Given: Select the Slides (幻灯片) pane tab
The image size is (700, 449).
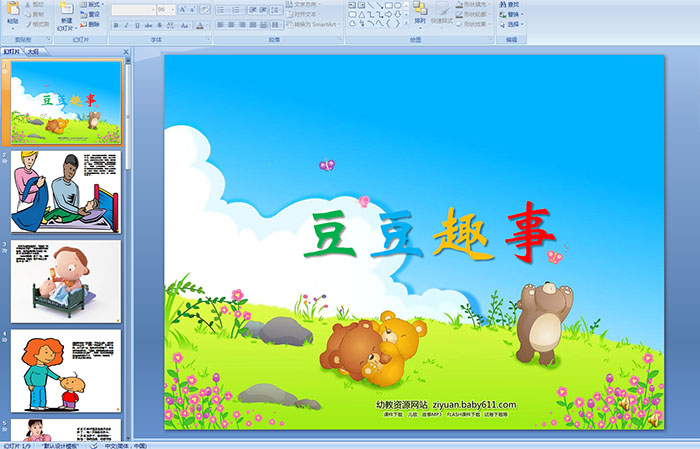Looking at the screenshot, I should tap(12, 51).
